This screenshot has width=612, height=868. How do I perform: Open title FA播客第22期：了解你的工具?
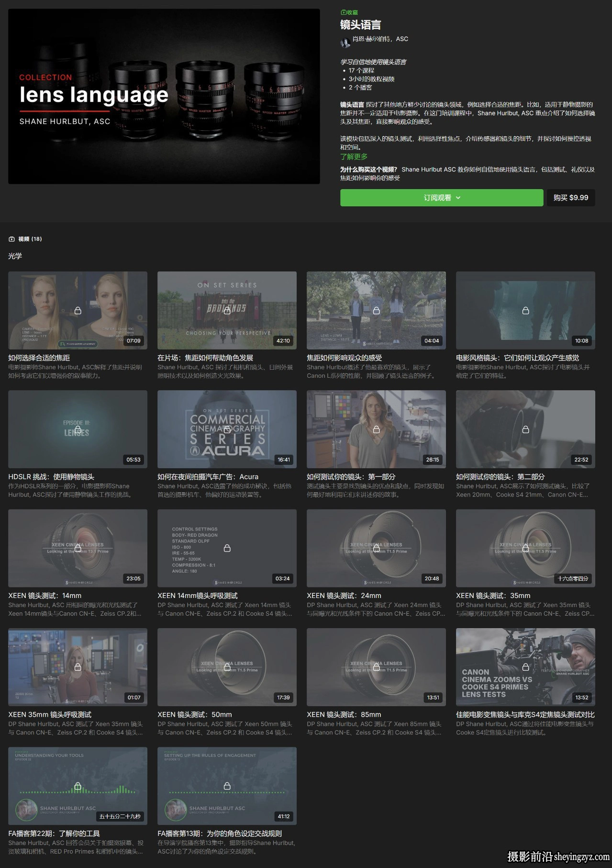[x=54, y=834]
